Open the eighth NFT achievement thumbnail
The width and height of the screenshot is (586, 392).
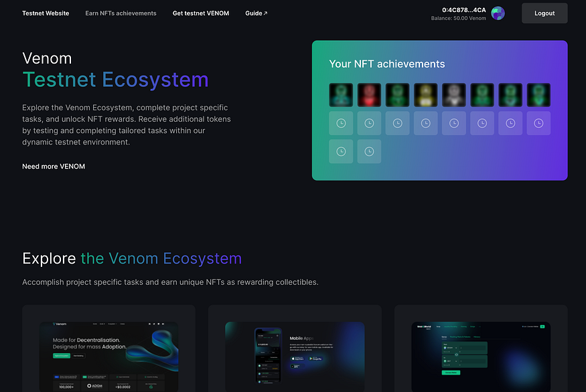pyautogui.click(x=538, y=95)
